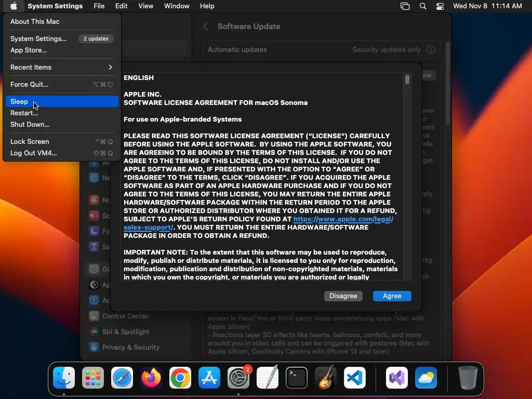Open the Edit menu
This screenshot has width=532, height=399.
point(121,6)
